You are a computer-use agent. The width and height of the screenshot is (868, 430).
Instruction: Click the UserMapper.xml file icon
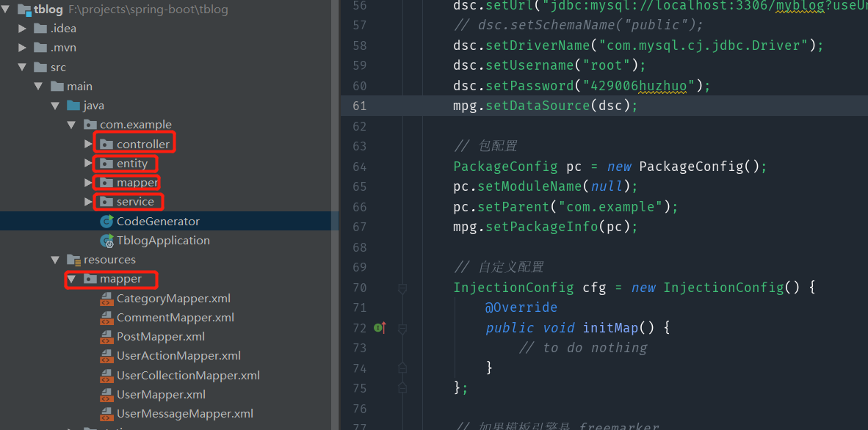106,395
